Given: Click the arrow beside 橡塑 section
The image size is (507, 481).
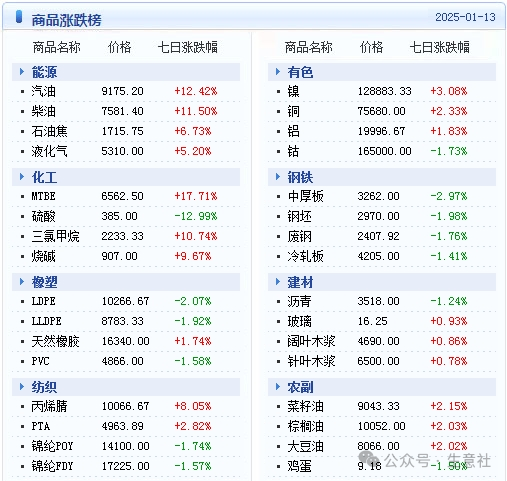Looking at the screenshot, I should (x=22, y=281).
